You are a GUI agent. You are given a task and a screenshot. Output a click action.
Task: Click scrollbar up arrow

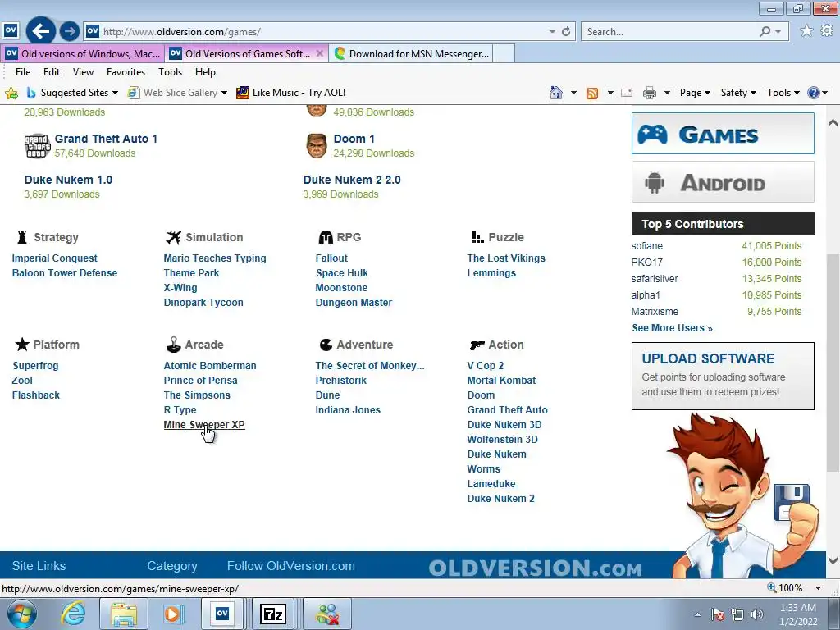(833, 123)
